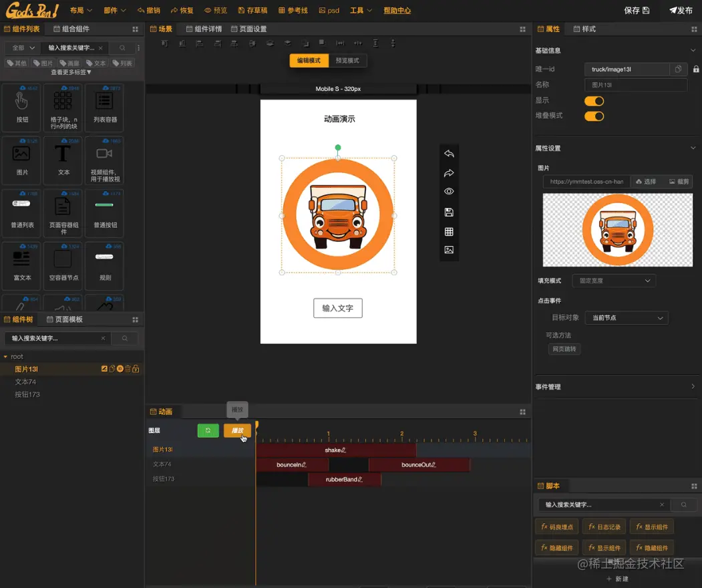Click the image icon beside the canvas
The image size is (702, 588).
(x=449, y=250)
